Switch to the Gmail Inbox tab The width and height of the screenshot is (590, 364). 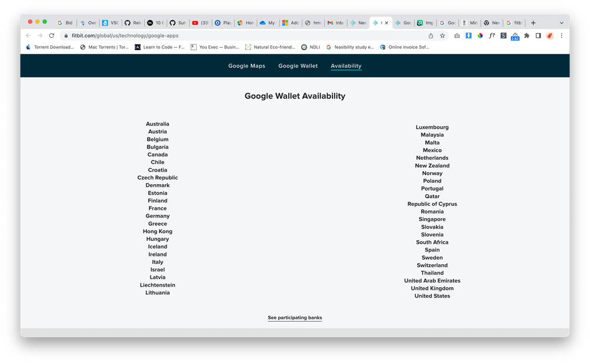pyautogui.click(x=335, y=23)
